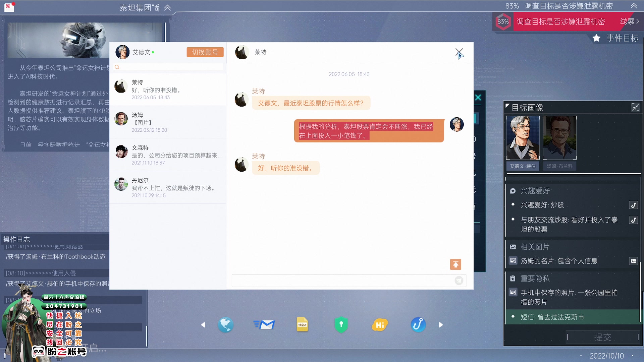Viewport: 644px width, 362px height.
Task: Click log entry [08:10] 使用入侵
Action: click(x=41, y=273)
